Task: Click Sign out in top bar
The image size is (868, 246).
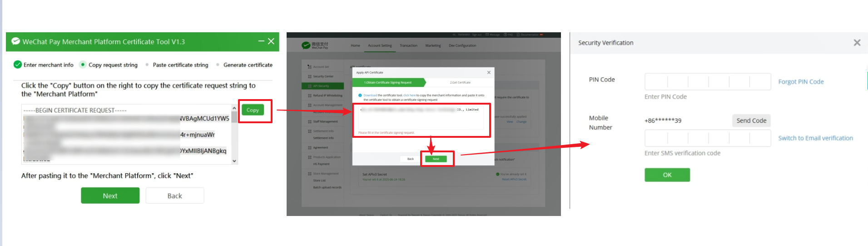Action: tap(477, 35)
